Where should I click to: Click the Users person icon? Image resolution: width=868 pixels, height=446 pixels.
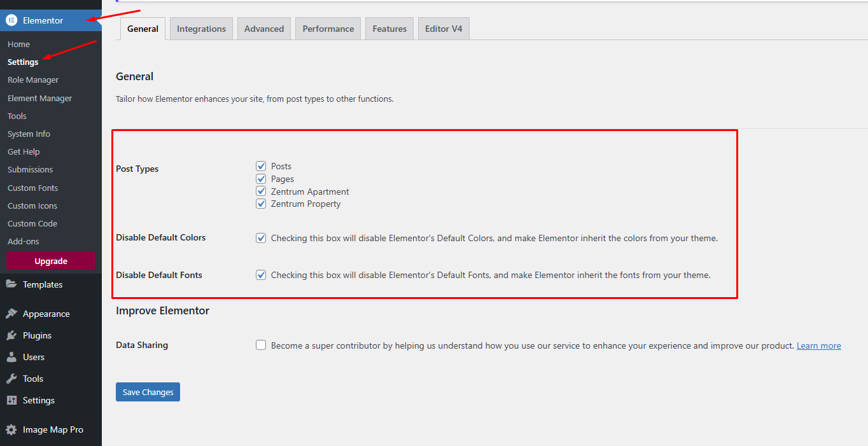11,357
